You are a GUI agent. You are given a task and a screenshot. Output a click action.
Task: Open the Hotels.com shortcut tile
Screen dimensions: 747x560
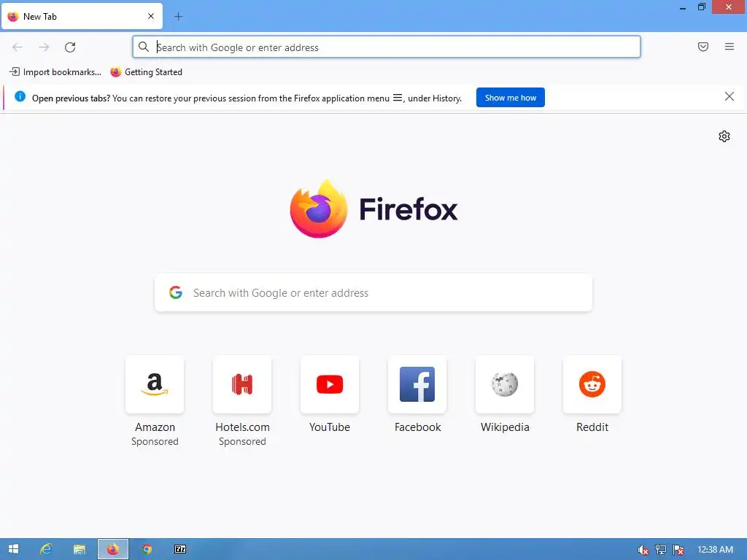pyautogui.click(x=242, y=384)
